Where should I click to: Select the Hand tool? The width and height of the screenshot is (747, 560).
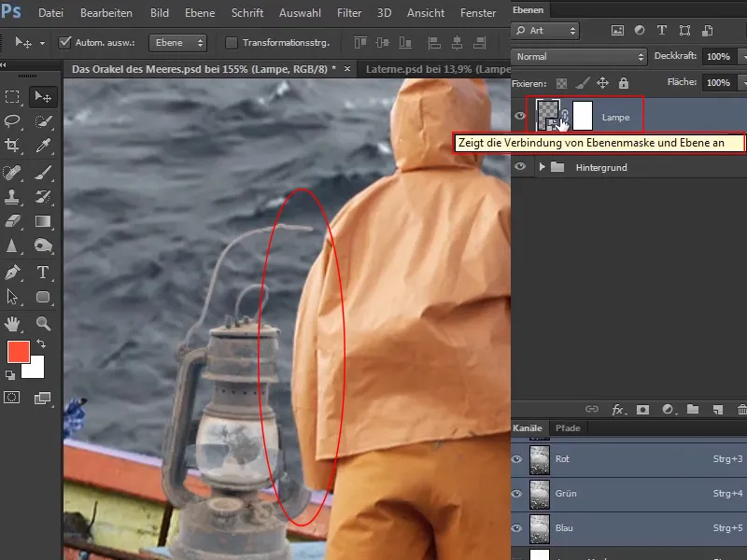(12, 323)
